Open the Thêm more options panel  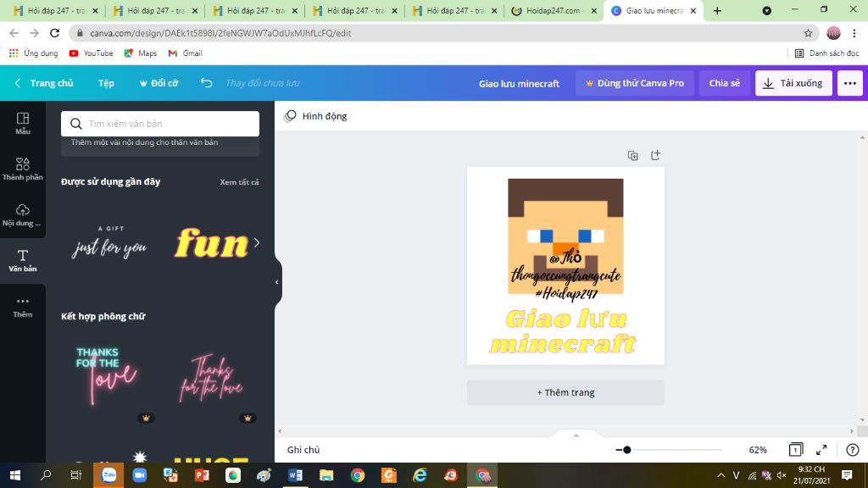pos(23,307)
